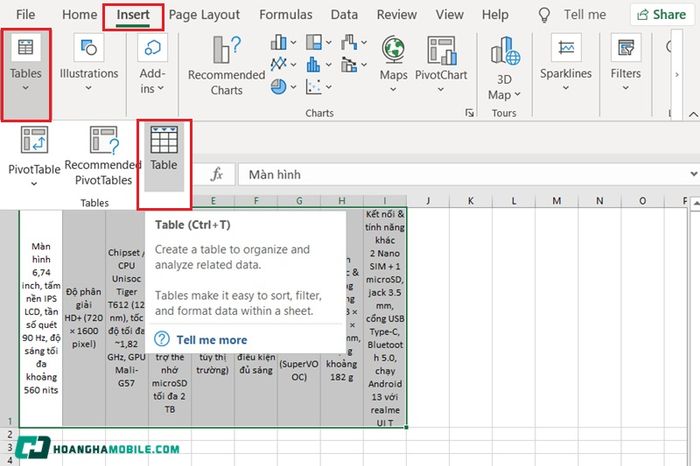Viewport: 700px width, 466px height.
Task: Switch to the Insert tab
Action: [x=133, y=15]
